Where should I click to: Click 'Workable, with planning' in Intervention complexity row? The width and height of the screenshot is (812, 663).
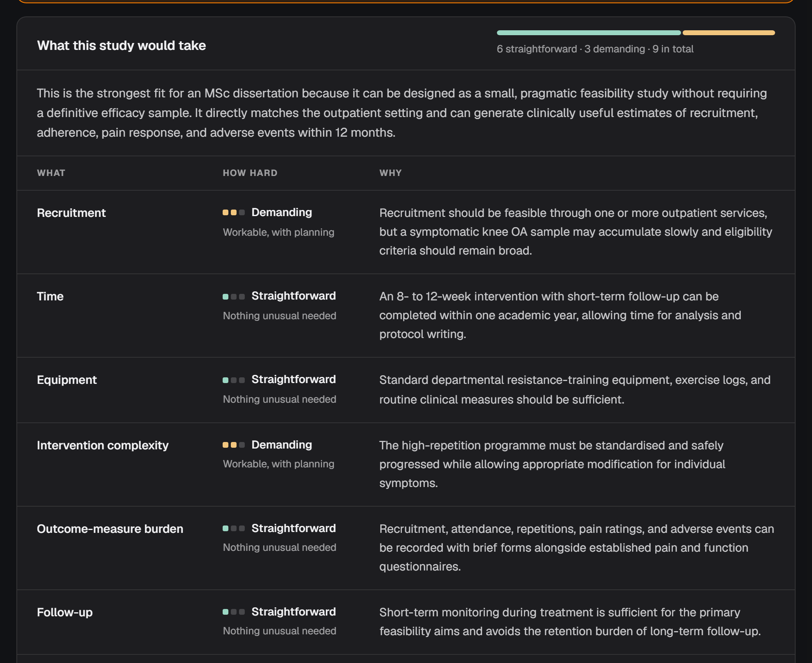279,464
